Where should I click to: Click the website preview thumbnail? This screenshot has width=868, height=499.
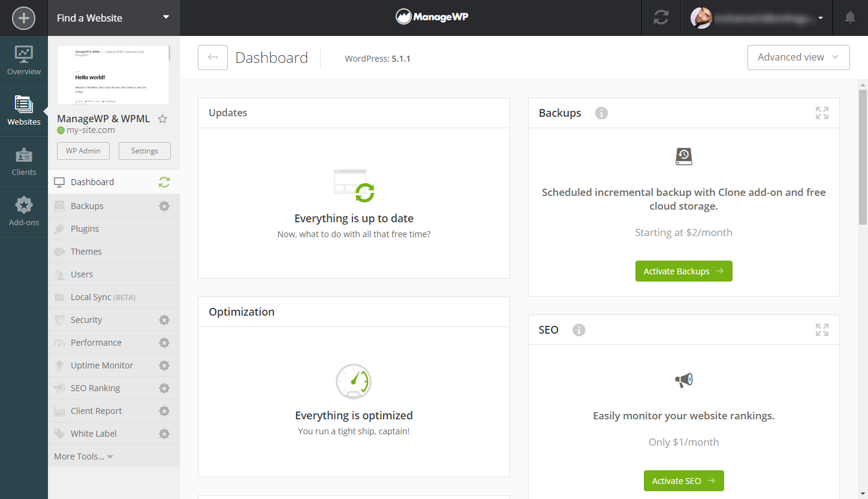click(113, 75)
